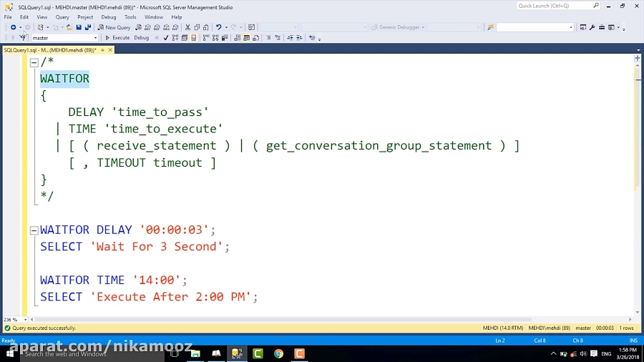The height and width of the screenshot is (362, 644).
Task: Open the Window menu
Action: pyautogui.click(x=154, y=17)
